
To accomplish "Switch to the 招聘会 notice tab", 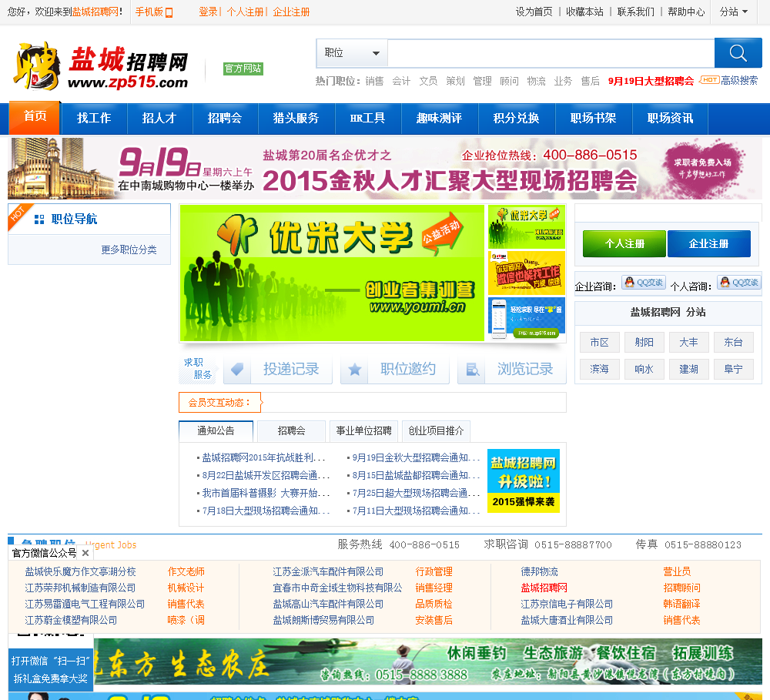I will coord(291,430).
